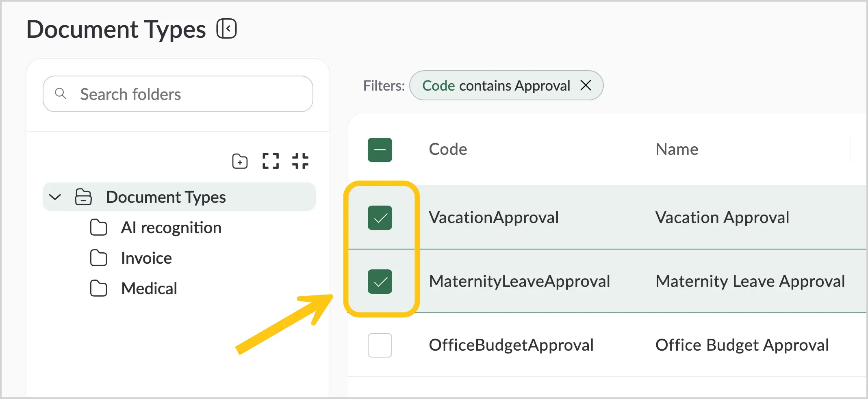Image resolution: width=868 pixels, height=399 pixels.
Task: Remove the Code contains Approval filter
Action: [586, 85]
